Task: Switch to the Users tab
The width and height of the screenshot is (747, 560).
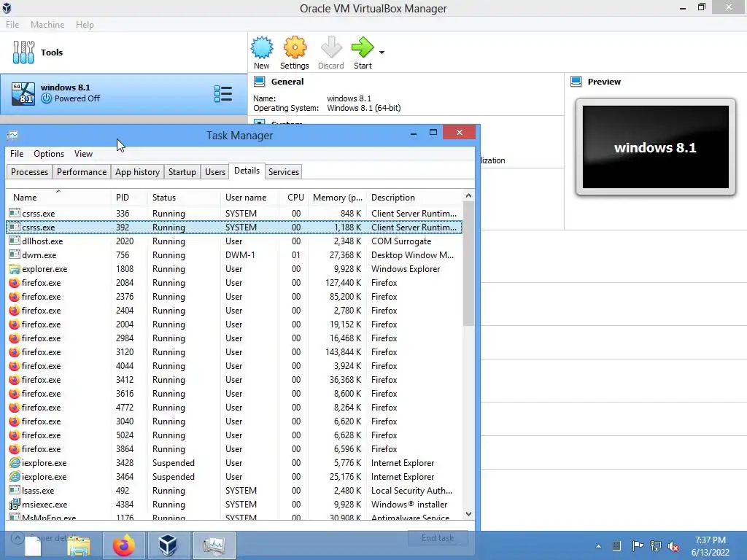Action: point(215,172)
